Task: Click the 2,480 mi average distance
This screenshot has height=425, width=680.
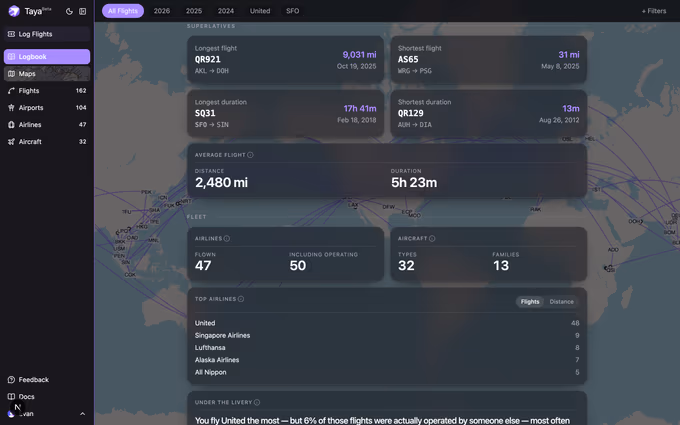Action: click(221, 183)
